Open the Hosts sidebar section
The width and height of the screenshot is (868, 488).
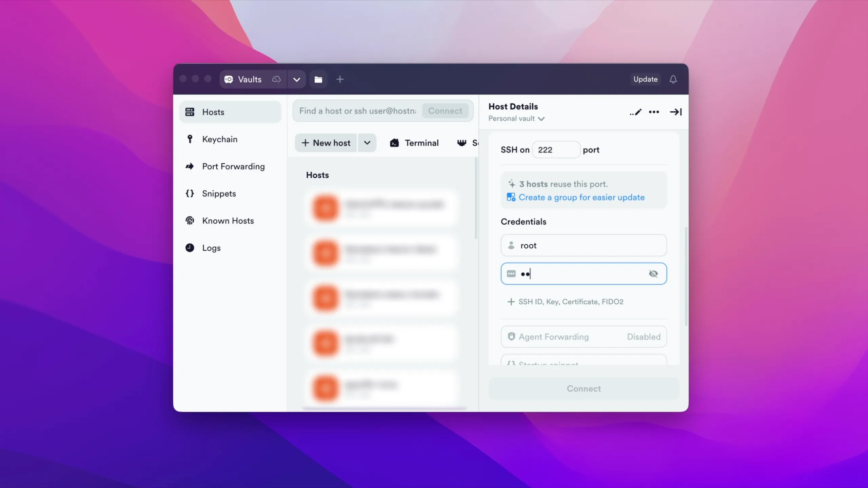[230, 112]
